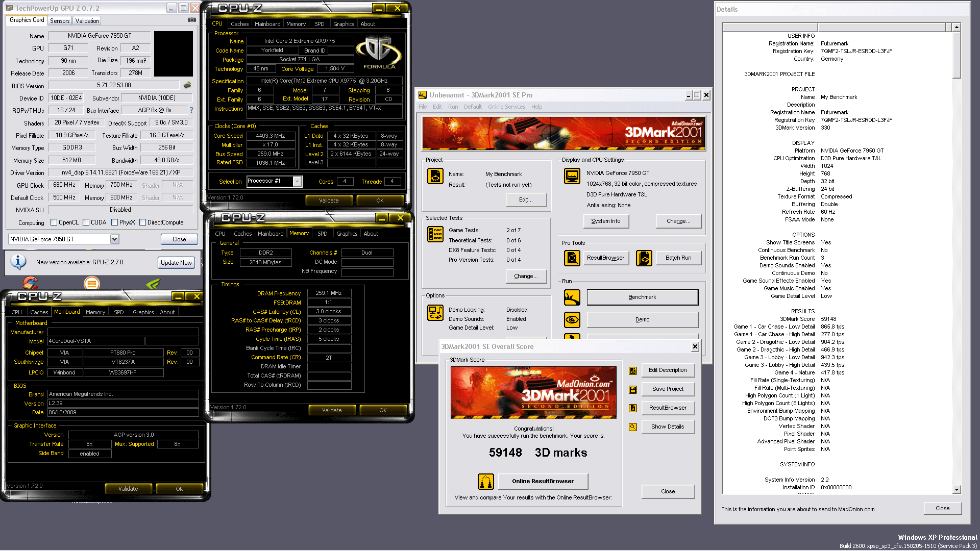Screen dimensions: 980x551
Task: Click the Details list scrollbar up arrow
Action: click(957, 27)
